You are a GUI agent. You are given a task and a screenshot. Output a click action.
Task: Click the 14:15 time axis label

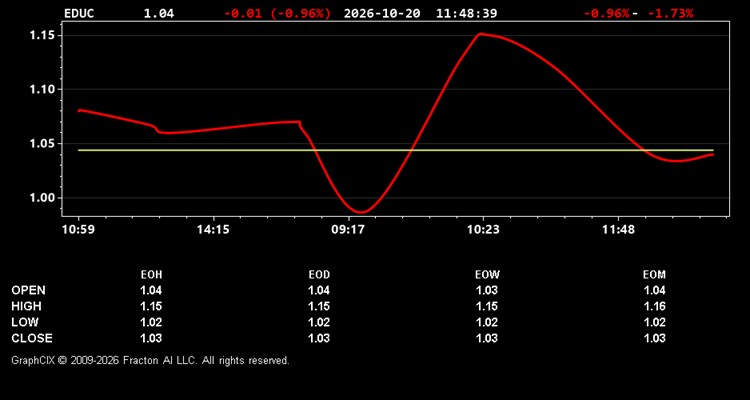tap(213, 230)
